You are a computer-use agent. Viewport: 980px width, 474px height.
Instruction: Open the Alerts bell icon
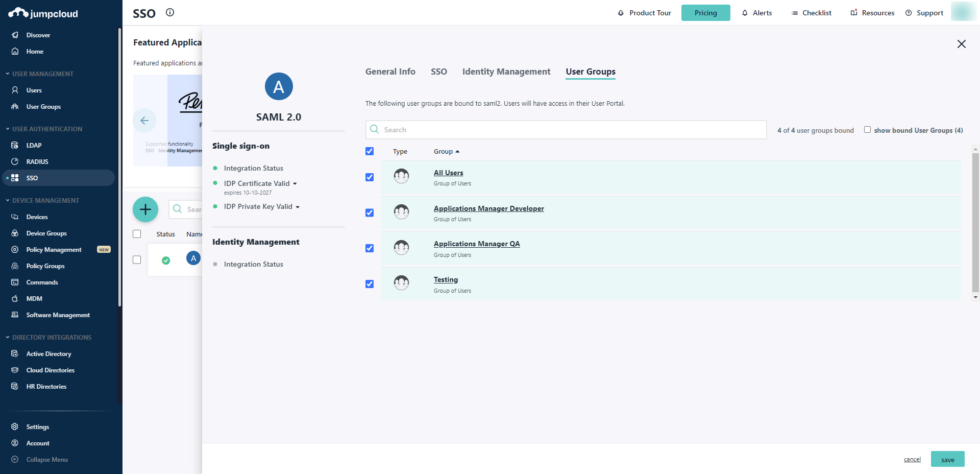point(745,13)
